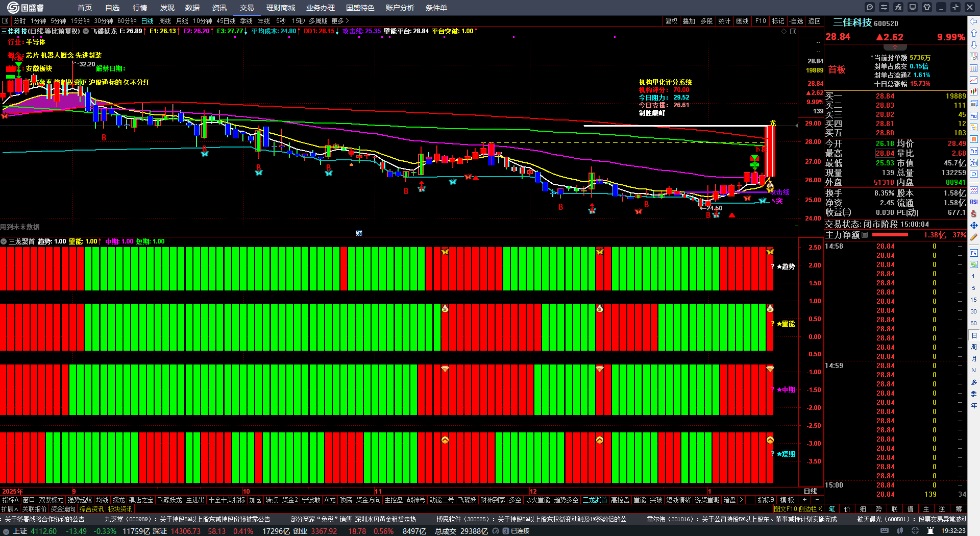Select the 笔 tick detail tab
The width and height of the screenshot is (980, 536).
coord(832,509)
